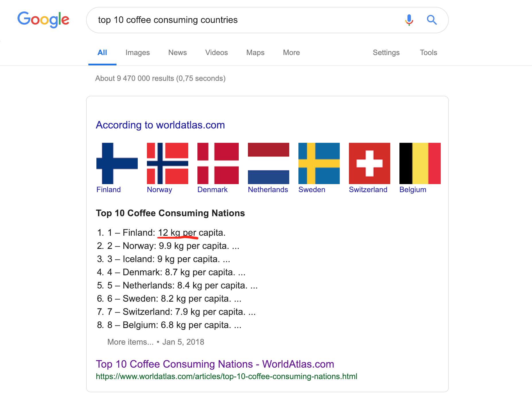This screenshot has height=394, width=532.
Task: Switch to the Images tab
Action: (137, 52)
